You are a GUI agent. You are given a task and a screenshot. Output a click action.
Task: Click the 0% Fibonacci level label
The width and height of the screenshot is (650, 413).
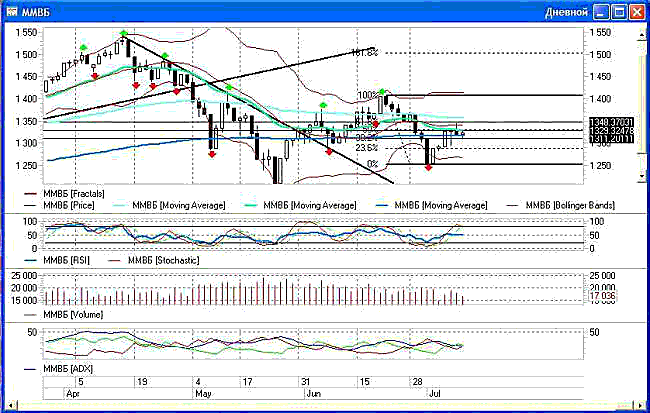coord(373,164)
